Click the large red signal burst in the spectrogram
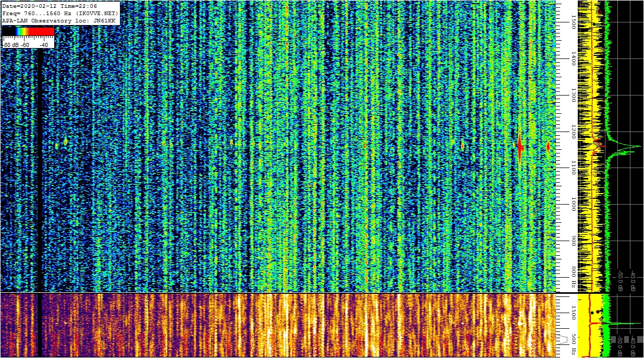Screen dimensions: 644x358 pyautogui.click(x=520, y=148)
